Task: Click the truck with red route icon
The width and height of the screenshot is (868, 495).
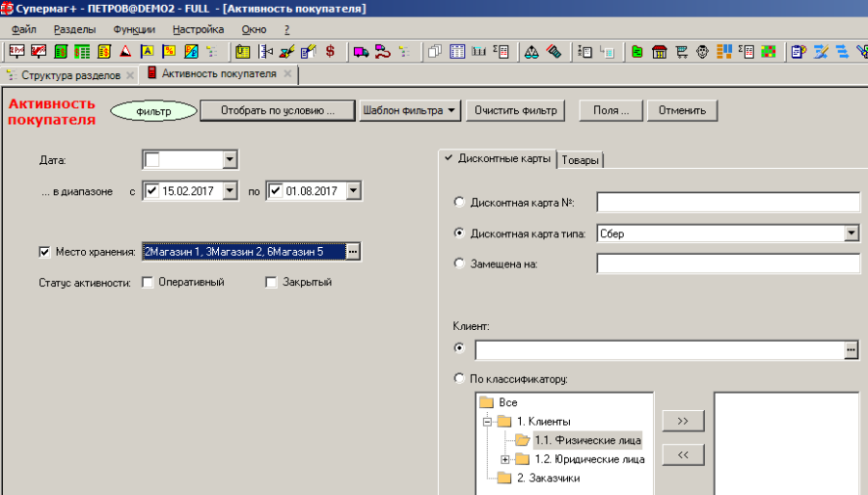Action: [383, 51]
